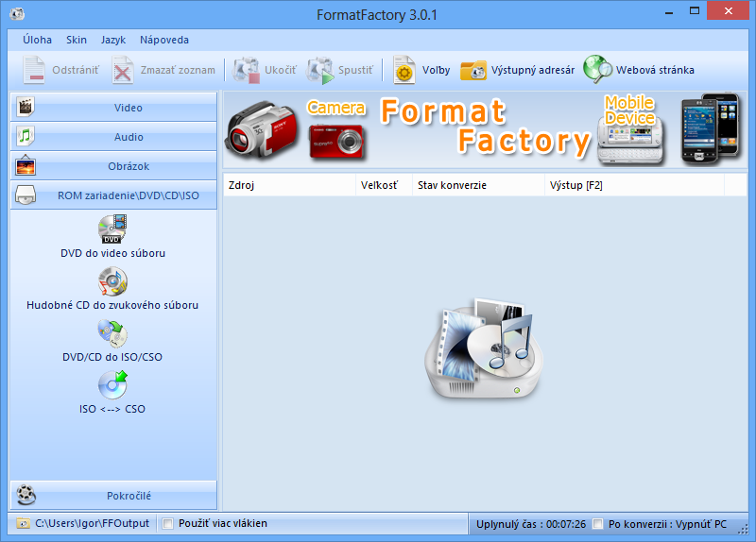The height and width of the screenshot is (542, 756).
Task: Click the drive icon on ROM zariadenie section
Action: pos(26,195)
